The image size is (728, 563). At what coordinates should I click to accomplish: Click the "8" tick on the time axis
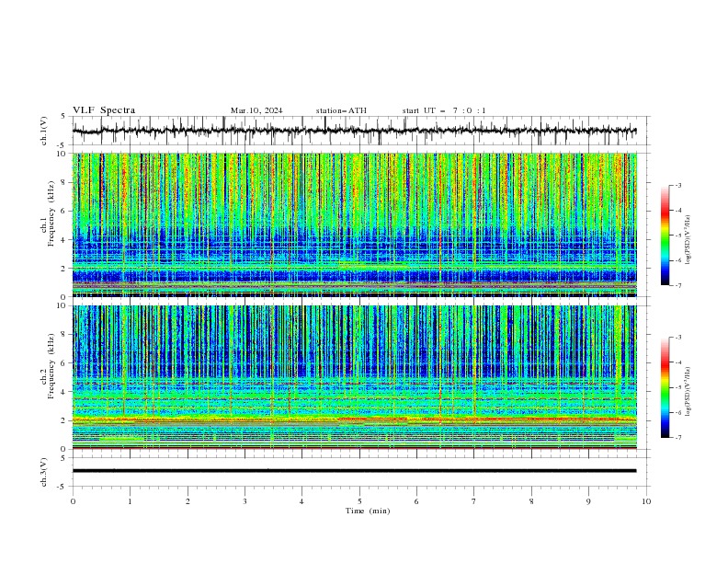tap(531, 501)
